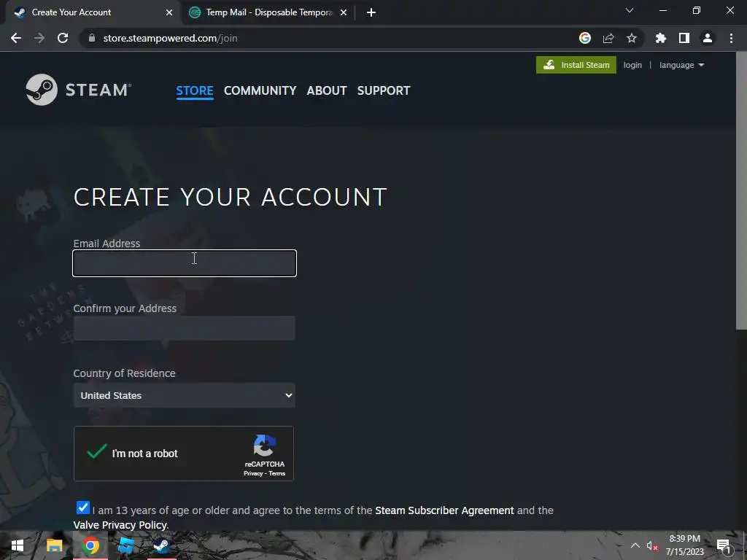Open Steam from the taskbar
The width and height of the screenshot is (747, 560).
click(161, 545)
